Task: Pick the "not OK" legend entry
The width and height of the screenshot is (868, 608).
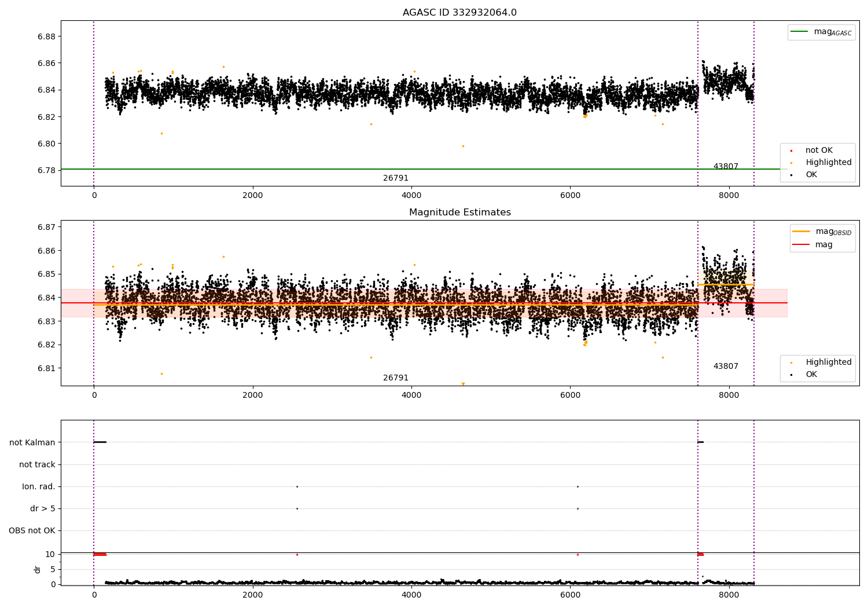Action: (x=819, y=151)
